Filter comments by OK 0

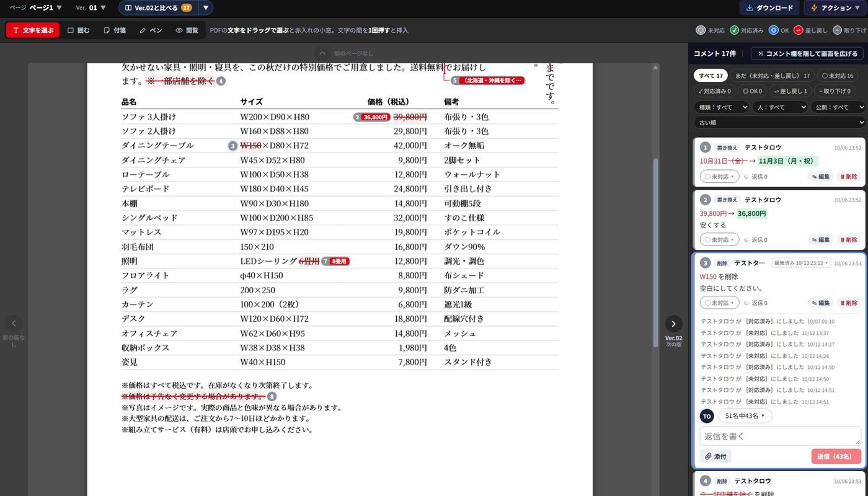pyautogui.click(x=752, y=91)
